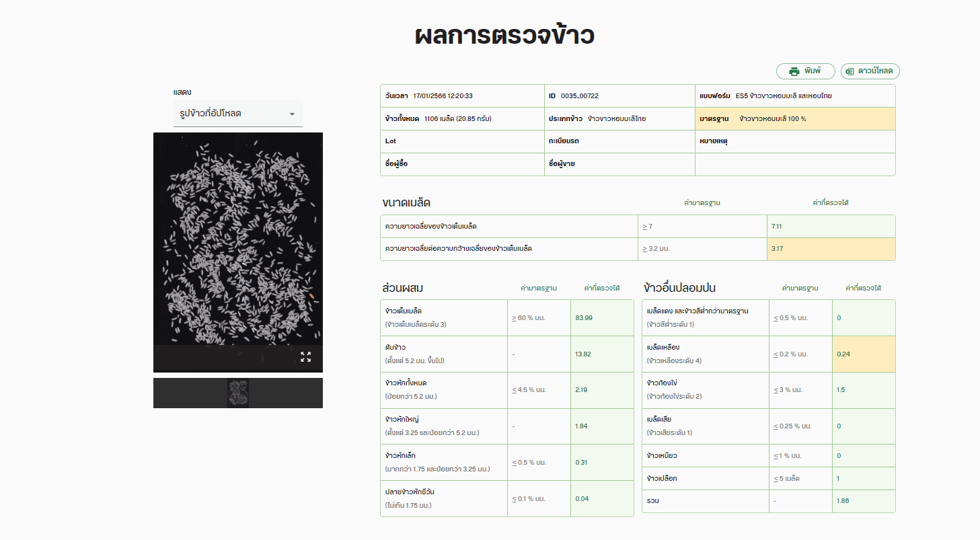The width and height of the screenshot is (980, 540).
Task: Select the highlighted มาตรฐาน cell
Action: (x=795, y=119)
